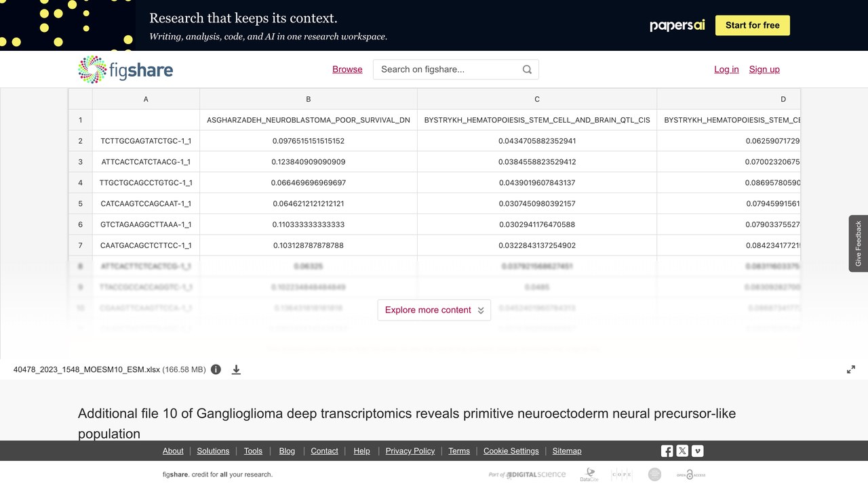The height and width of the screenshot is (488, 868).
Task: Open the Browse link
Action: (347, 69)
